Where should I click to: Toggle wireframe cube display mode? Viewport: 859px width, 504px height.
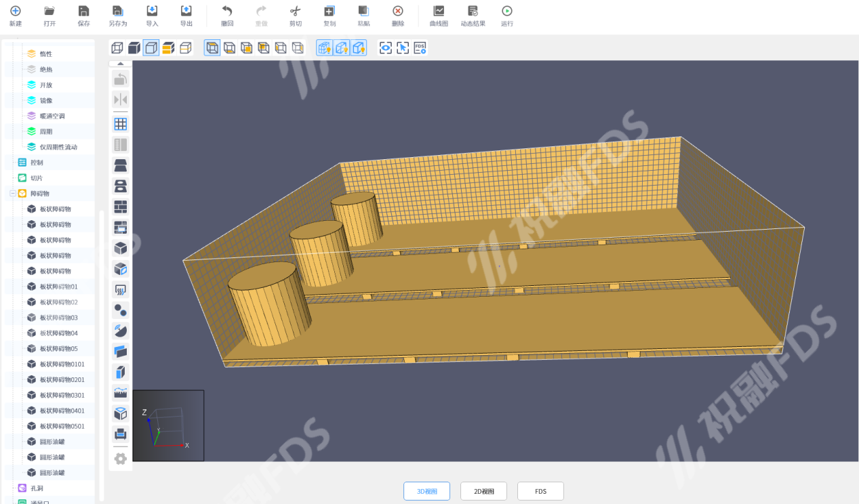[117, 48]
